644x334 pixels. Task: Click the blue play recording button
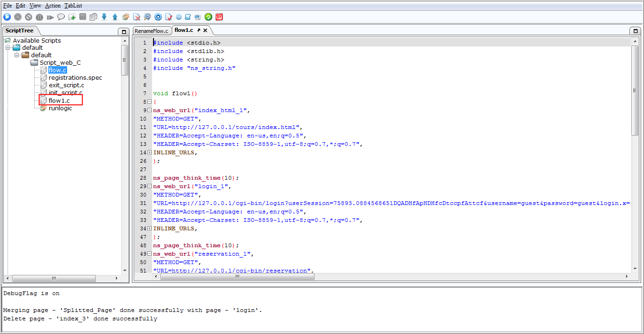tap(7, 17)
